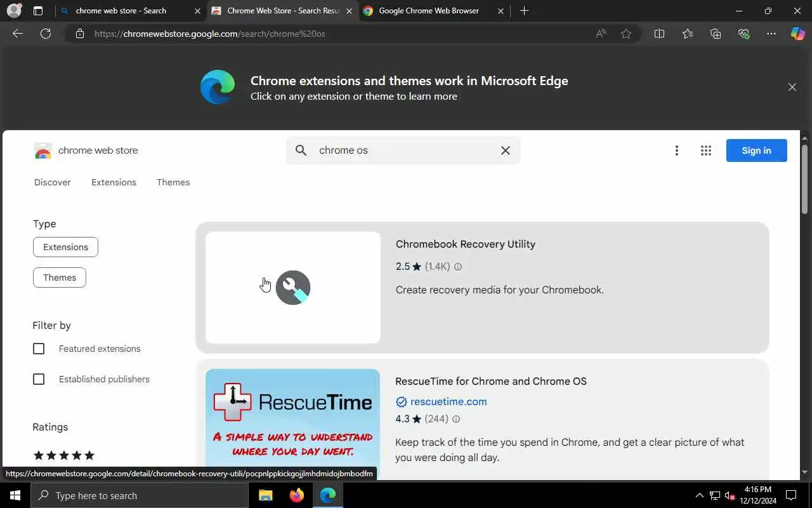Click the Edge icon in the taskbar

[x=327, y=495]
